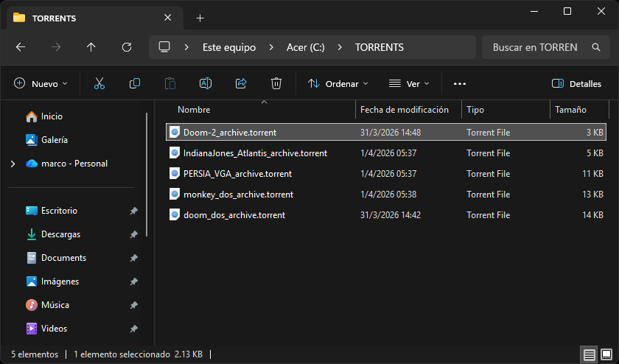This screenshot has height=364, width=619.
Task: Navigate back with the left arrow
Action: 21,47
